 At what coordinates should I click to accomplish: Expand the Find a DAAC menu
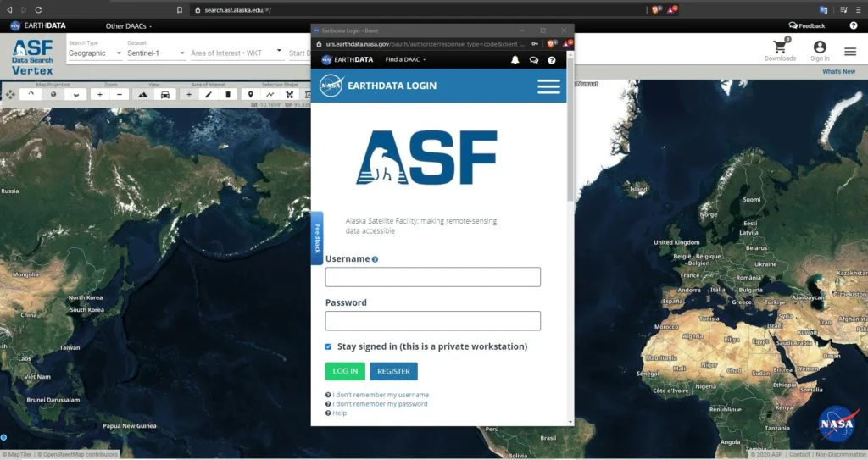tap(405, 60)
